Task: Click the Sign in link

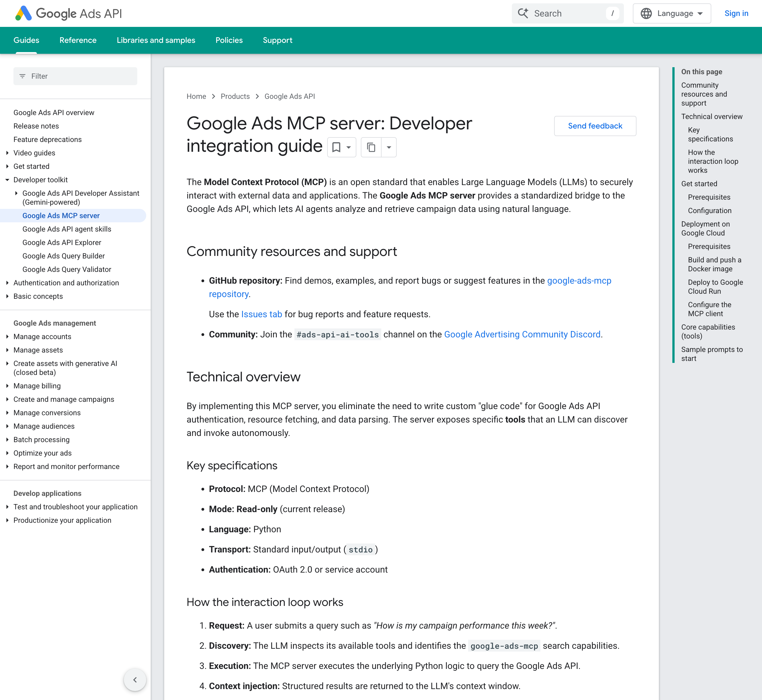Action: coord(736,13)
